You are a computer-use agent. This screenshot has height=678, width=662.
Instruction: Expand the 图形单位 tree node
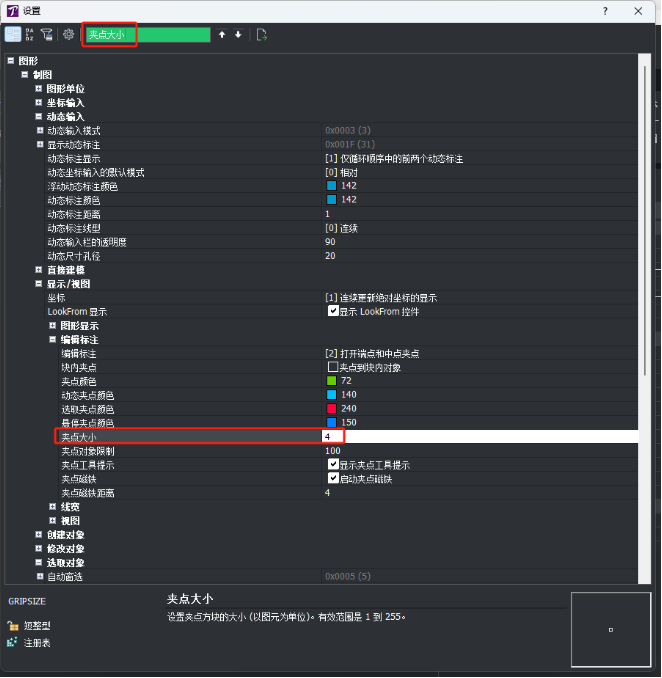(x=39, y=89)
